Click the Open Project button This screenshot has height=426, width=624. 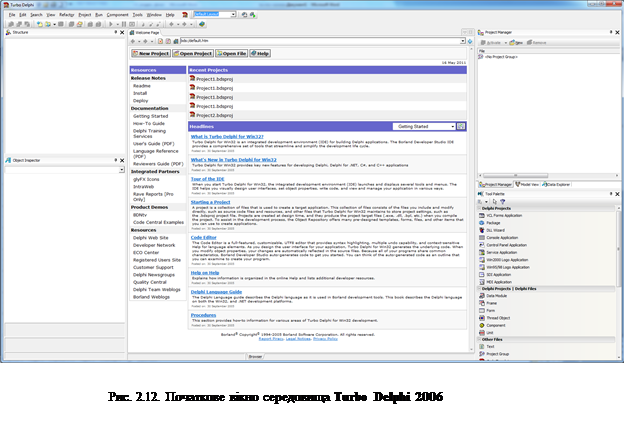(193, 53)
